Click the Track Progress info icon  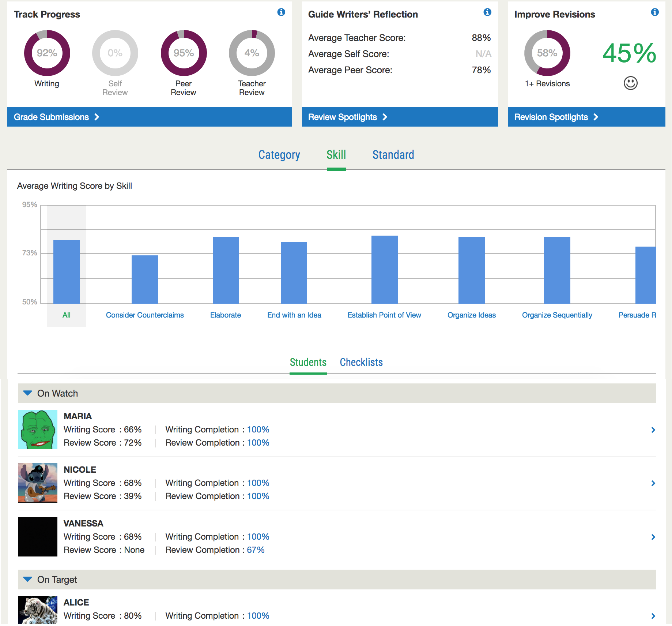click(x=281, y=12)
